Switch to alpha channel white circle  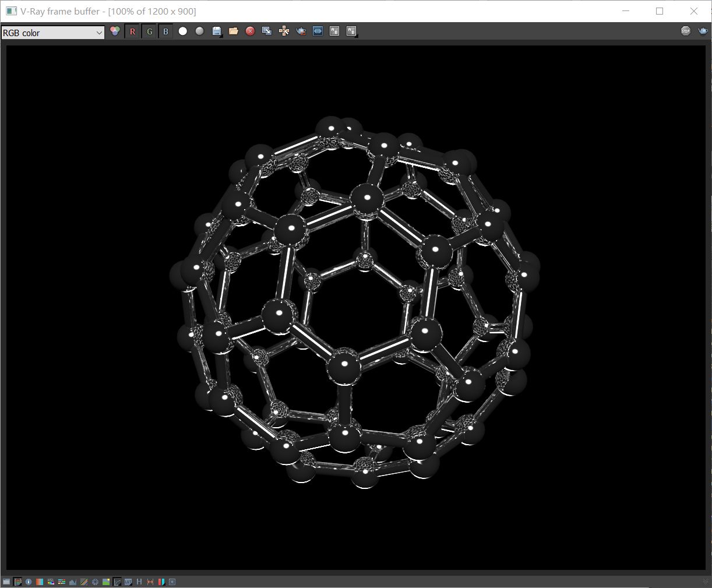click(x=183, y=31)
